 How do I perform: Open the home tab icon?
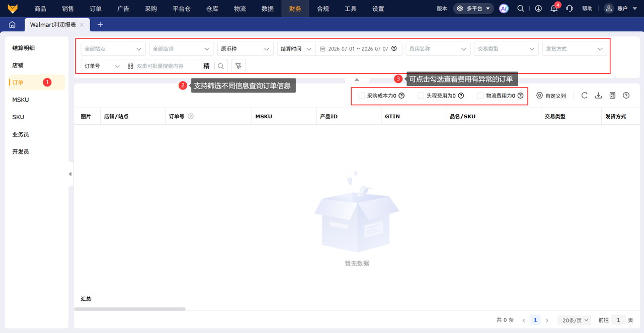coord(12,24)
